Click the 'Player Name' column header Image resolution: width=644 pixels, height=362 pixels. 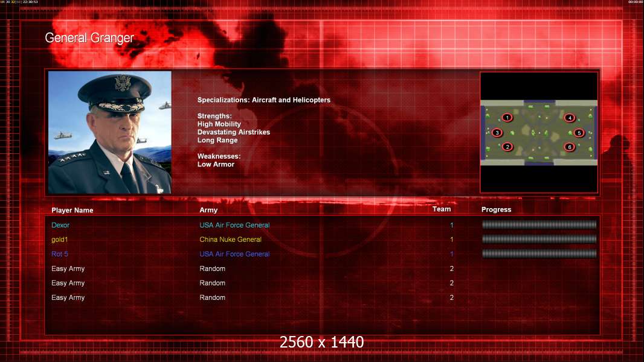pos(72,211)
